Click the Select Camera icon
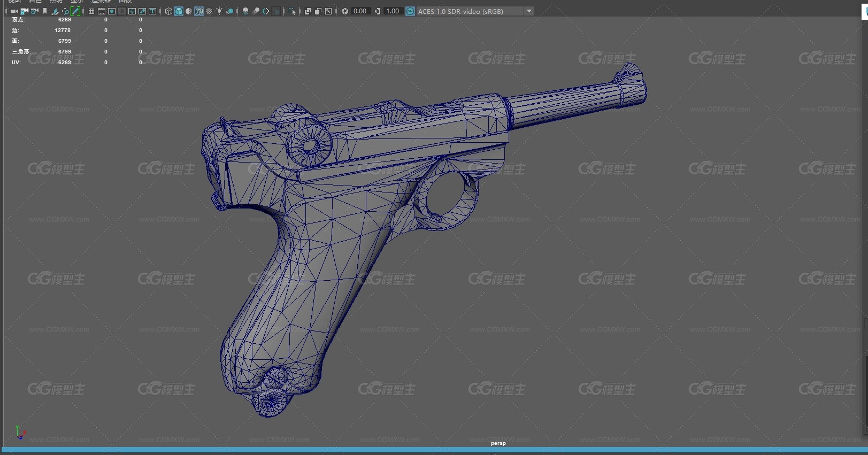 pos(14,11)
